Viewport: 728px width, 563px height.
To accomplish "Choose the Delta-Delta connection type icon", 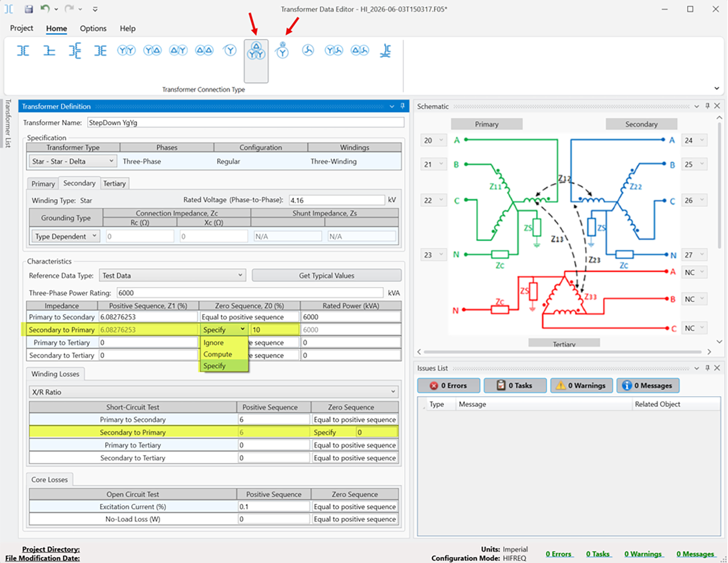I will (x=204, y=50).
